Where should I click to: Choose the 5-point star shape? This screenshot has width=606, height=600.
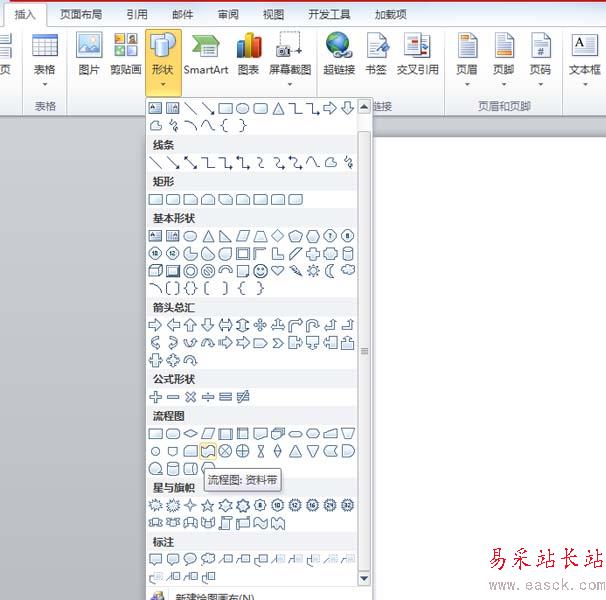click(208, 505)
